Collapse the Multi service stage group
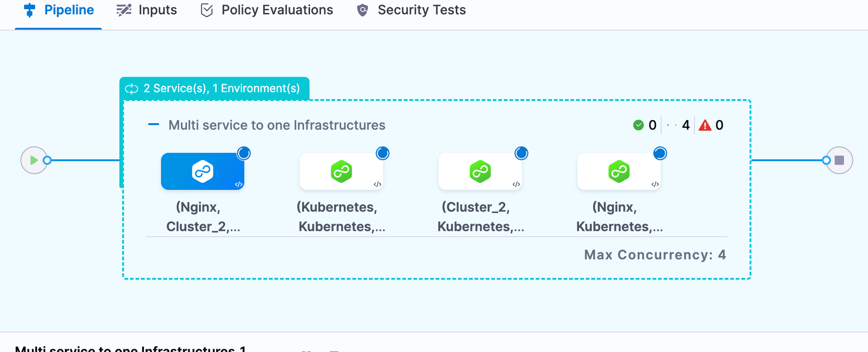The image size is (868, 352). 153,125
